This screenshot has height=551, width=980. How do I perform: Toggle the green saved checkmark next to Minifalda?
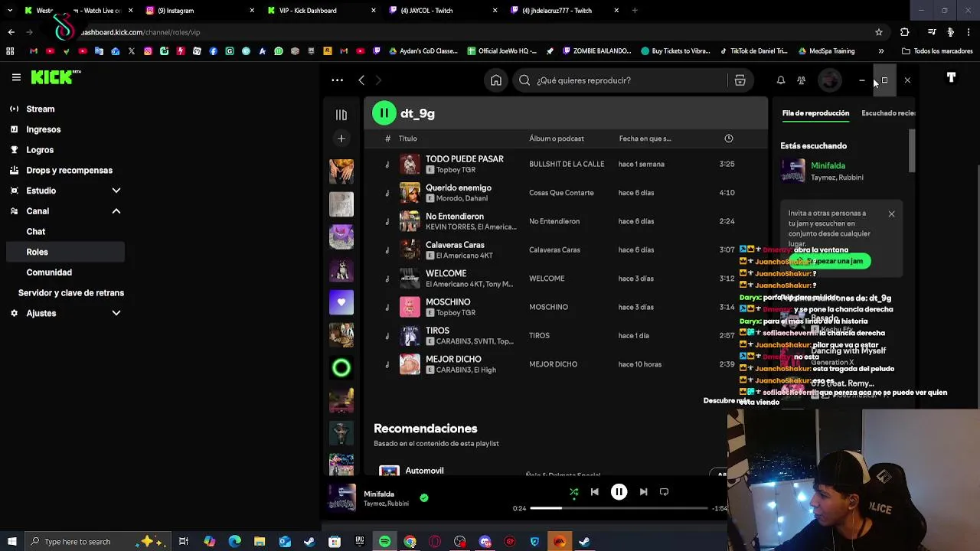pos(424,497)
